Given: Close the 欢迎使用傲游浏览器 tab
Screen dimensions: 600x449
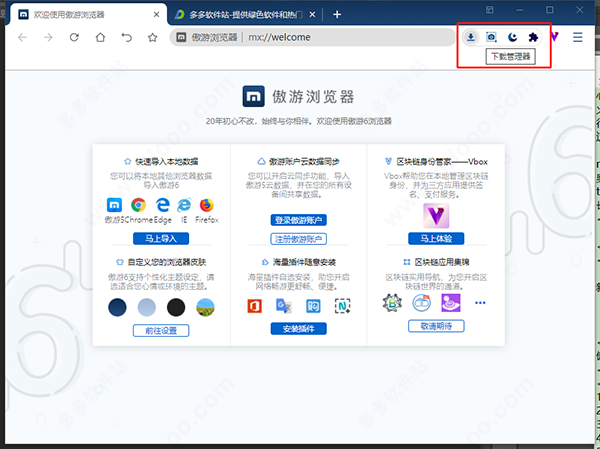Looking at the screenshot, I should tap(156, 15).
